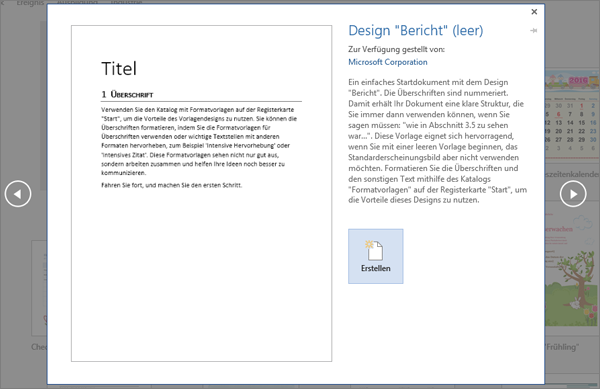The image size is (600, 389).
Task: Click the template preview page thumbnail
Action: coord(201,194)
